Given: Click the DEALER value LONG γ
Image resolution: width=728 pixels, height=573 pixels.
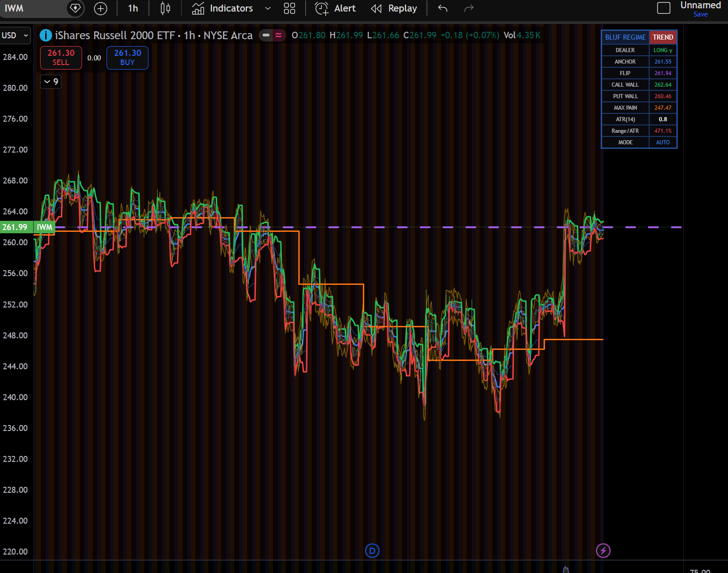Looking at the screenshot, I should 663,50.
